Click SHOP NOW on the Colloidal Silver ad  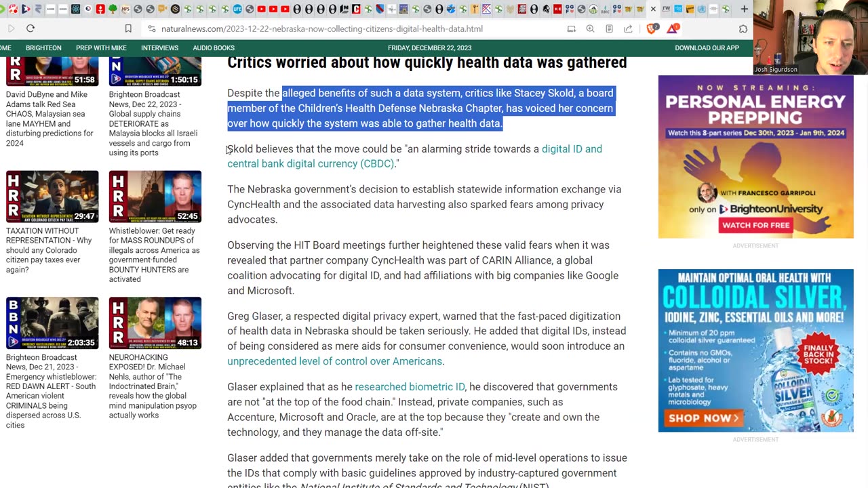(703, 418)
